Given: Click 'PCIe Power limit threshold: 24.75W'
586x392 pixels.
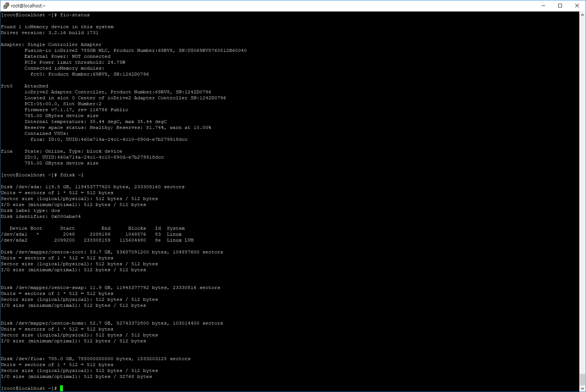Looking at the screenshot, I should tap(75, 62).
